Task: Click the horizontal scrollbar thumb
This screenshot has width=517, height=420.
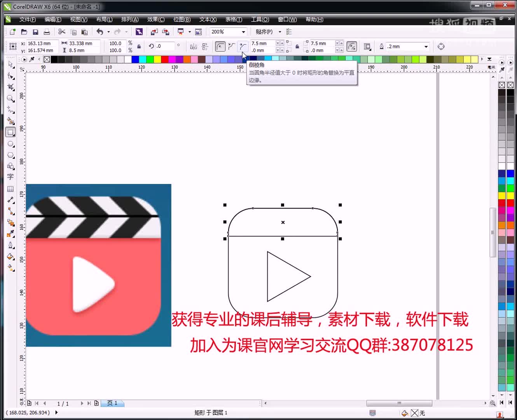Action: coord(399,403)
